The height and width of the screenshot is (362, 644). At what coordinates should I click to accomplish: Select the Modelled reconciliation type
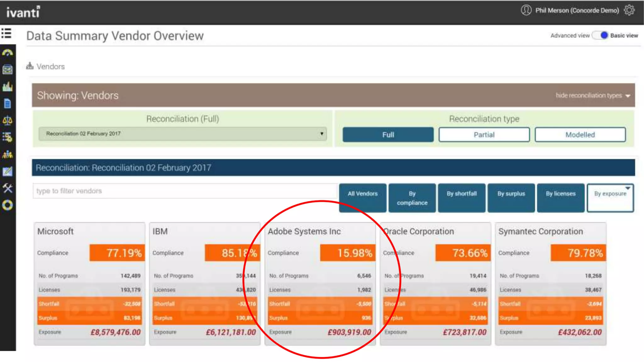click(x=580, y=135)
